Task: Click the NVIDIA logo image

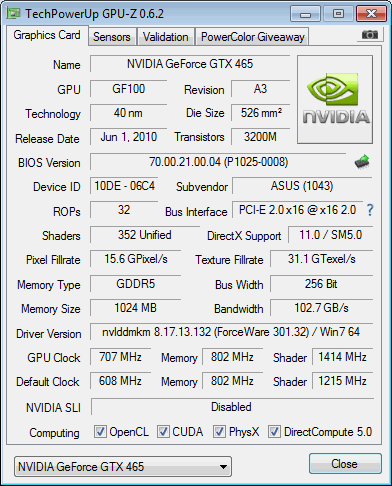Action: 335,100
